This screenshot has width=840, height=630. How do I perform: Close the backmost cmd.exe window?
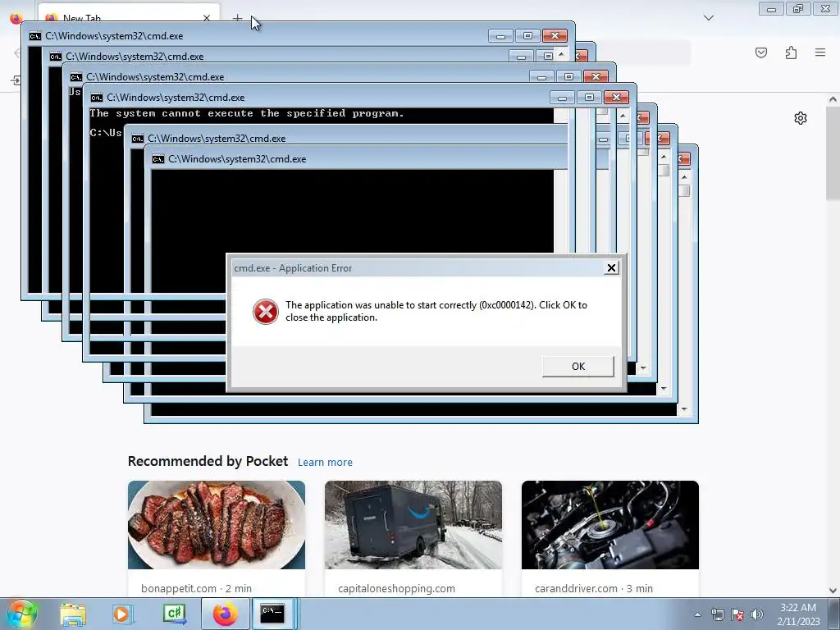click(555, 36)
